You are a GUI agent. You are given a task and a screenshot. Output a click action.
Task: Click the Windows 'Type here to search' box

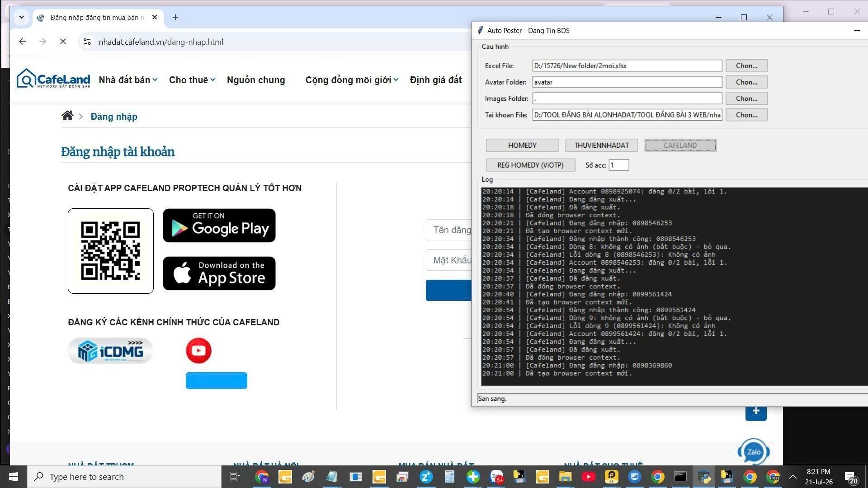click(124, 477)
